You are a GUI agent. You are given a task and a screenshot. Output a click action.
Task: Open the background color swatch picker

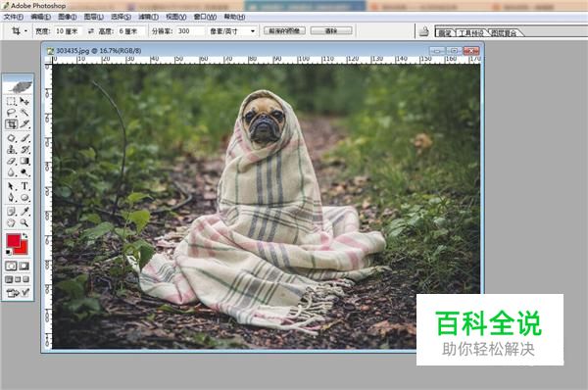pyautogui.click(x=24, y=250)
